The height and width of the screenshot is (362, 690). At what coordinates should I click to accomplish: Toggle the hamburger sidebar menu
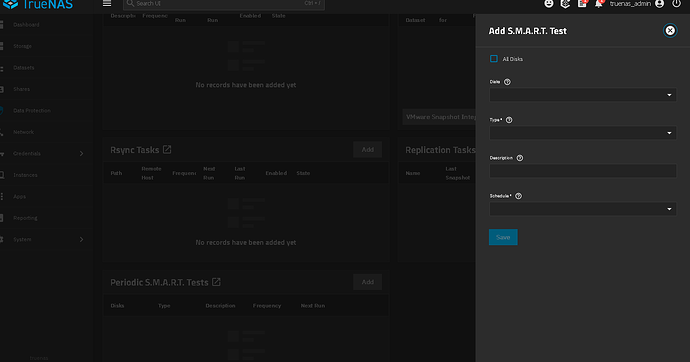[x=107, y=4]
